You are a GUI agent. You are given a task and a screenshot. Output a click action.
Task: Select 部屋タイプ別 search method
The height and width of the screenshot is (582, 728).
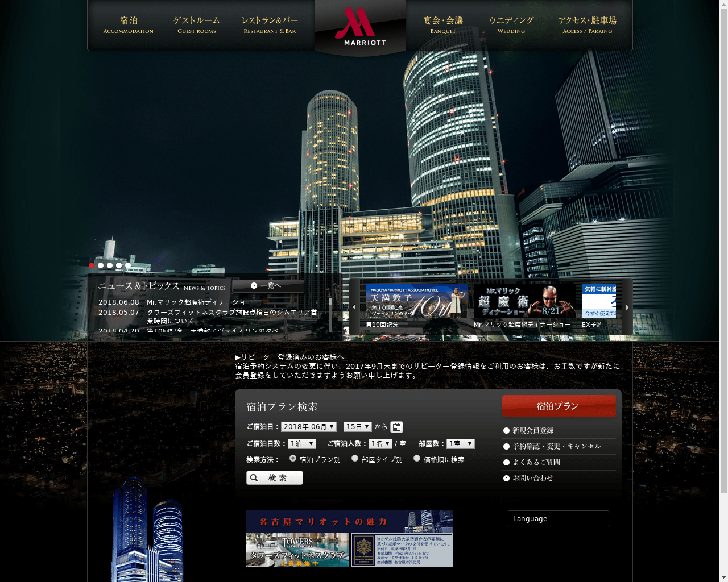355,458
